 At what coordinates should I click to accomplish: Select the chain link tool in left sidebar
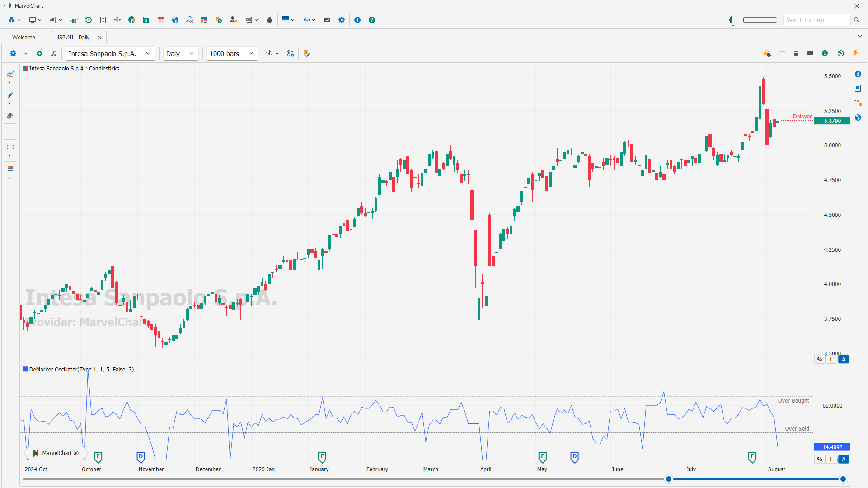click(x=10, y=147)
